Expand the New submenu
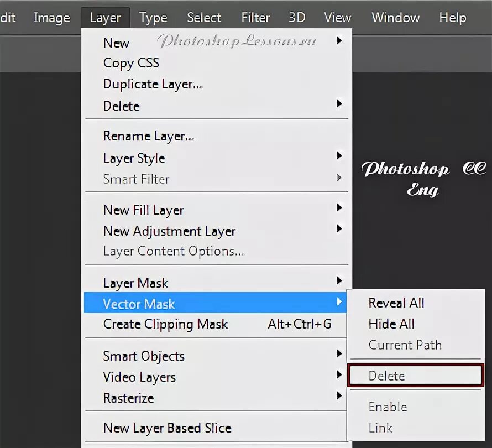This screenshot has width=492, height=448. [217, 42]
